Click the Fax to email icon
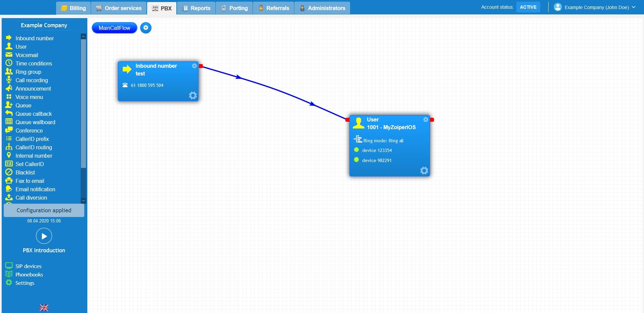The image size is (644, 313). 9,180
